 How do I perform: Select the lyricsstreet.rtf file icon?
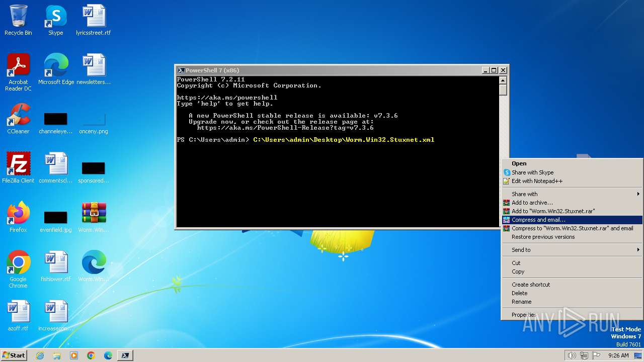(x=93, y=20)
